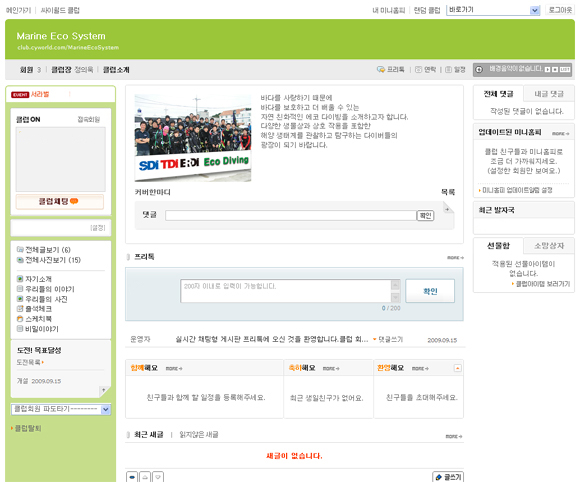580x482 pixels.
Task: Open the 스케치북 board item
Action: (x=34, y=319)
